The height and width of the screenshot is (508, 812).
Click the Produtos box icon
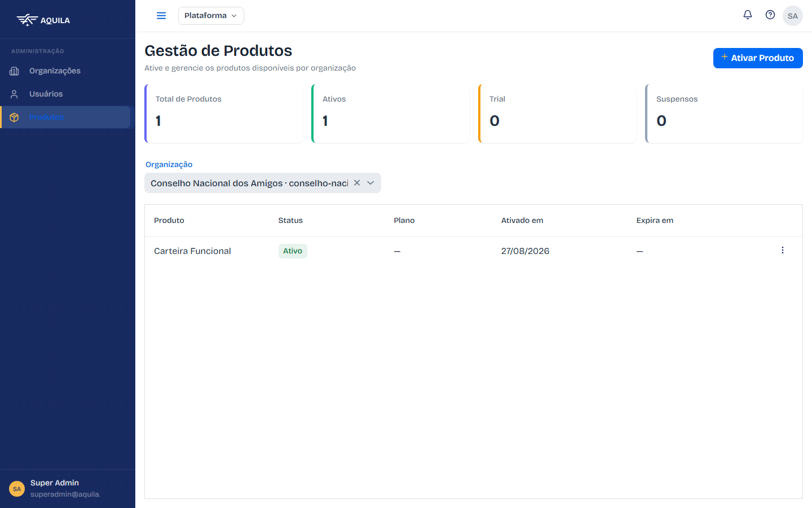tap(15, 117)
